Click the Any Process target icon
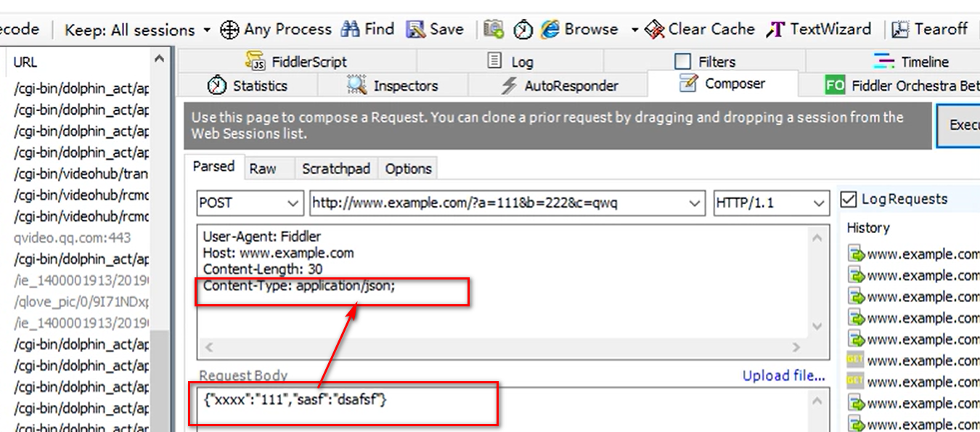 [229, 30]
